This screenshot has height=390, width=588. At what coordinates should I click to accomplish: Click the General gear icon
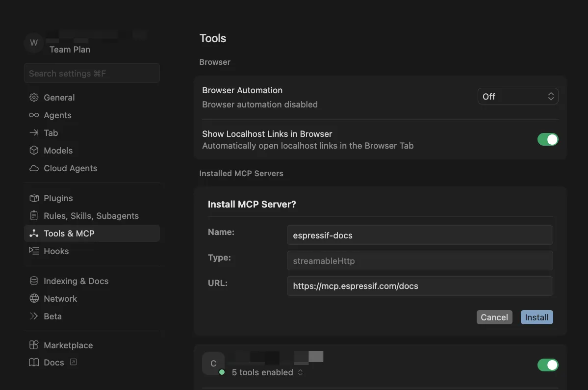pyautogui.click(x=34, y=98)
